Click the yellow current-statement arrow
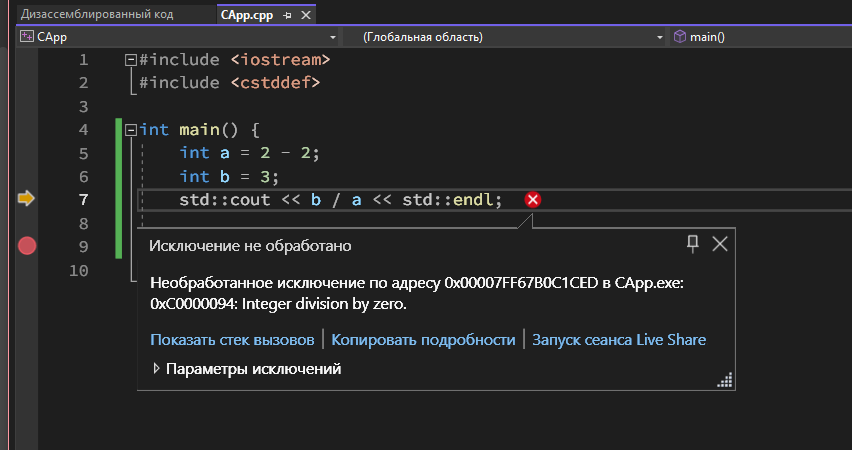 pos(26,198)
